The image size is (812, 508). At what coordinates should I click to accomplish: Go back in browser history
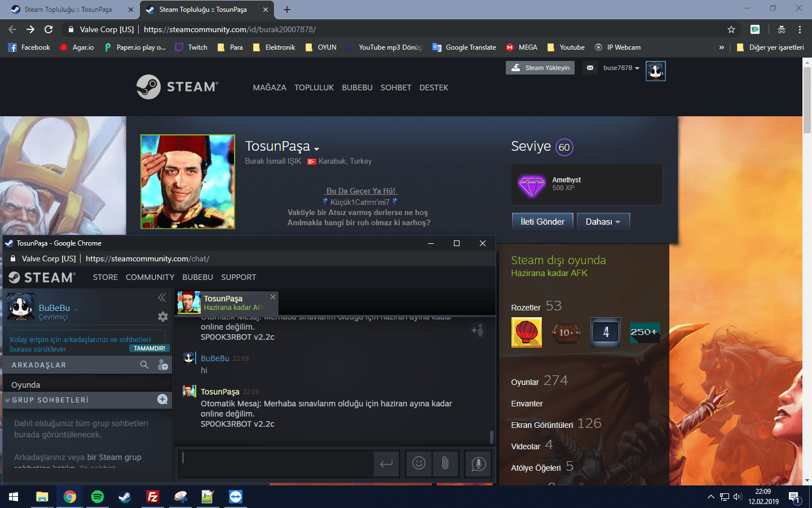[x=12, y=29]
